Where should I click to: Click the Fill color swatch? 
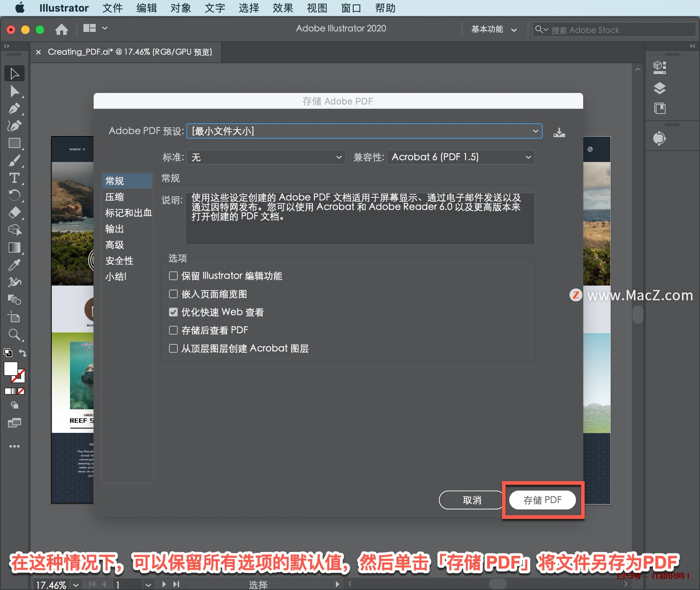(x=11, y=368)
